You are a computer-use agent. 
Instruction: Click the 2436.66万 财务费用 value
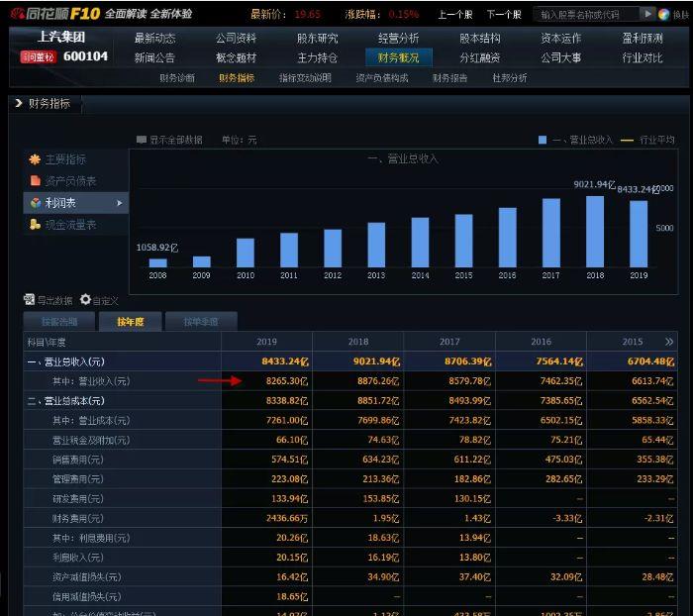[x=286, y=518]
